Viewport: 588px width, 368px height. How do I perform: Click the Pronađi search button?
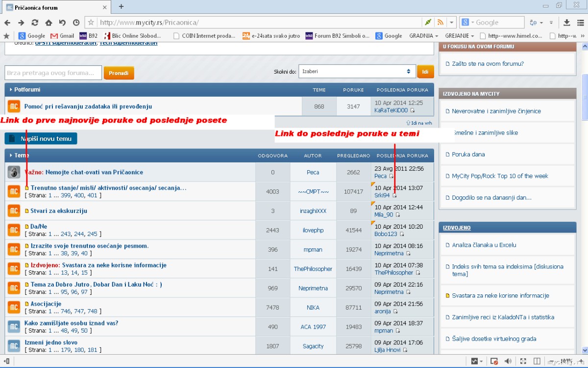pyautogui.click(x=119, y=73)
